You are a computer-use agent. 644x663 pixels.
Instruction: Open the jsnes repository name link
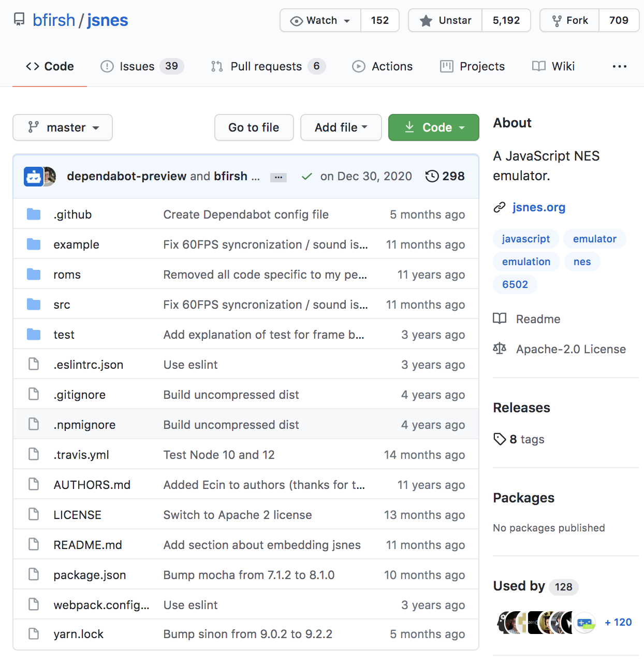click(108, 20)
